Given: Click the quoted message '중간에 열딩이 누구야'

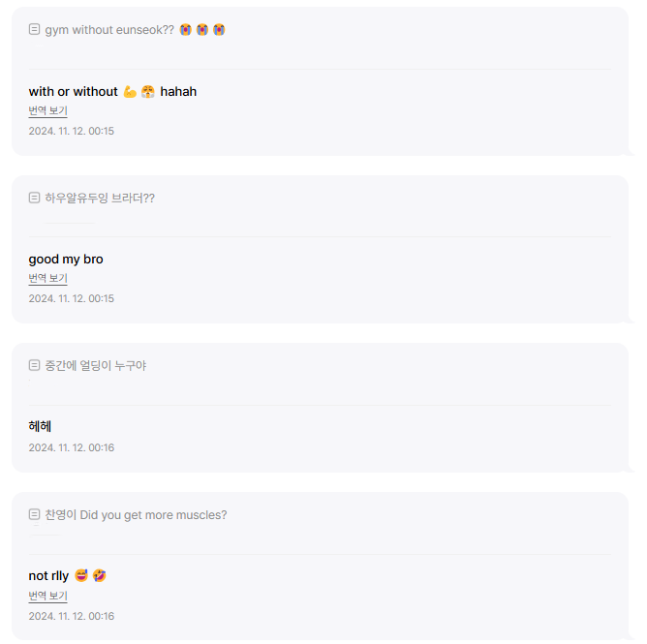Looking at the screenshot, I should point(95,365).
